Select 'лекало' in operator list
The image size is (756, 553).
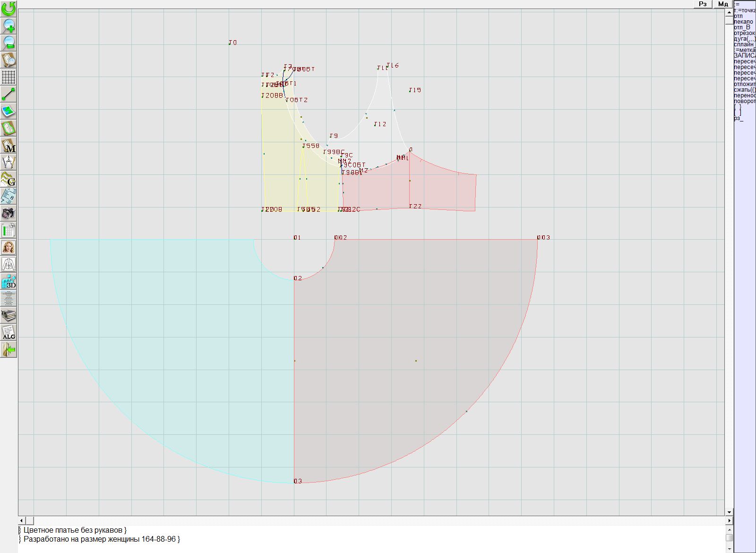tap(743, 22)
